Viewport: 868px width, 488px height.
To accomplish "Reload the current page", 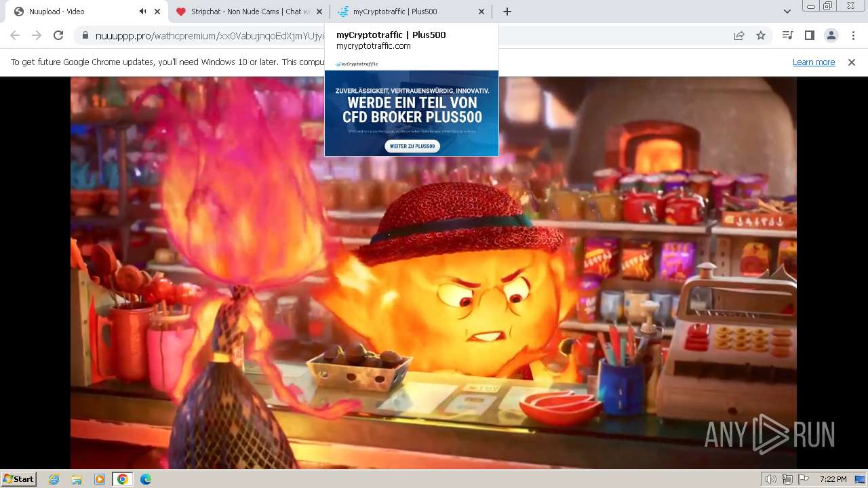I will point(58,36).
